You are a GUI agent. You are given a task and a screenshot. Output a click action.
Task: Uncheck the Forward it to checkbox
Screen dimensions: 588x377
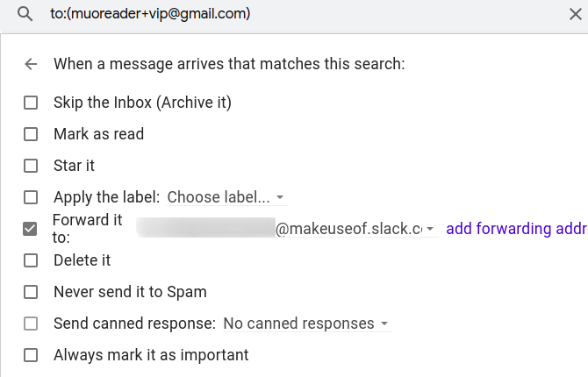click(31, 229)
